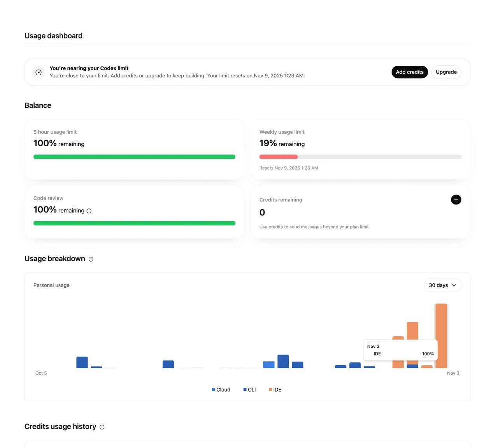Select the tallest orange IDE bar on the chart
This screenshot has width=498, height=448.
(x=441, y=336)
